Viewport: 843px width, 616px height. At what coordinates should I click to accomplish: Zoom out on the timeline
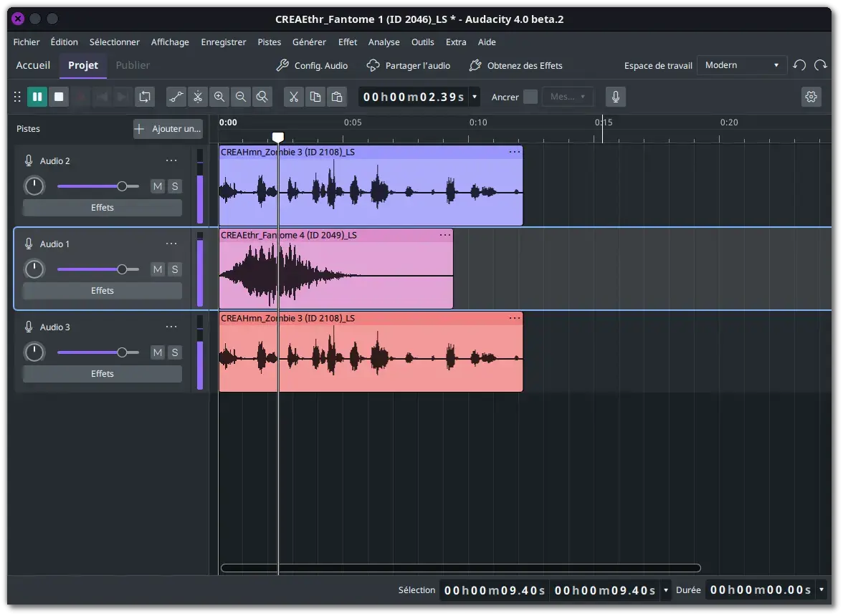tap(241, 97)
